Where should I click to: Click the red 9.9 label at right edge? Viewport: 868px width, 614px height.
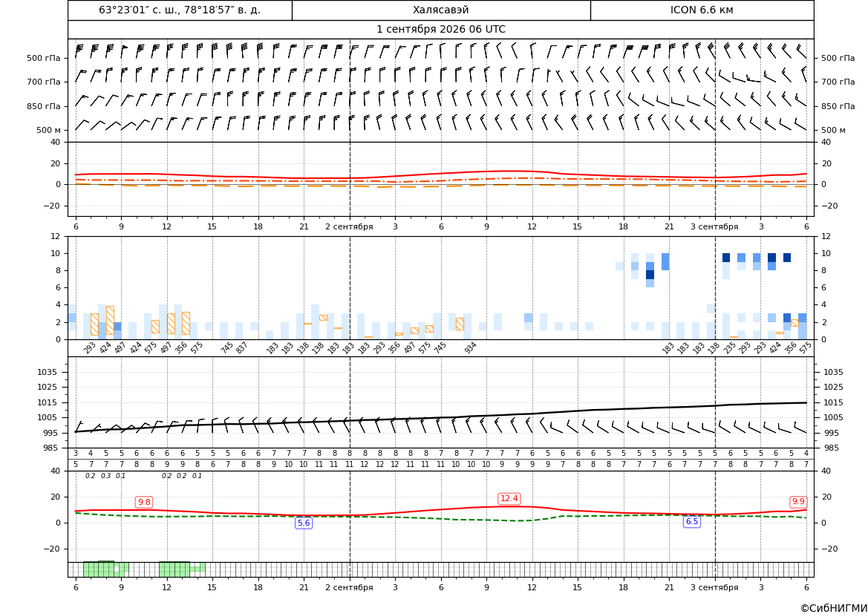(x=798, y=502)
